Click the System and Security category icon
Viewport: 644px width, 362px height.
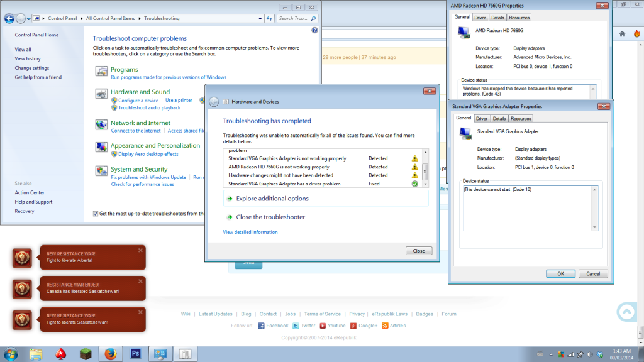click(x=101, y=171)
